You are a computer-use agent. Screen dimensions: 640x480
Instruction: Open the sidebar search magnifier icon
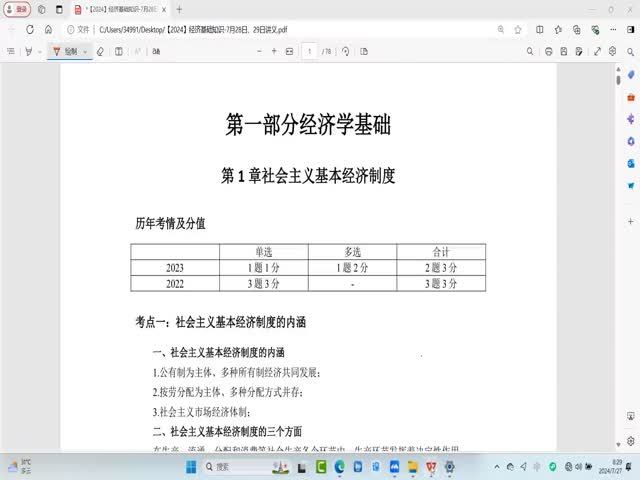(x=631, y=52)
